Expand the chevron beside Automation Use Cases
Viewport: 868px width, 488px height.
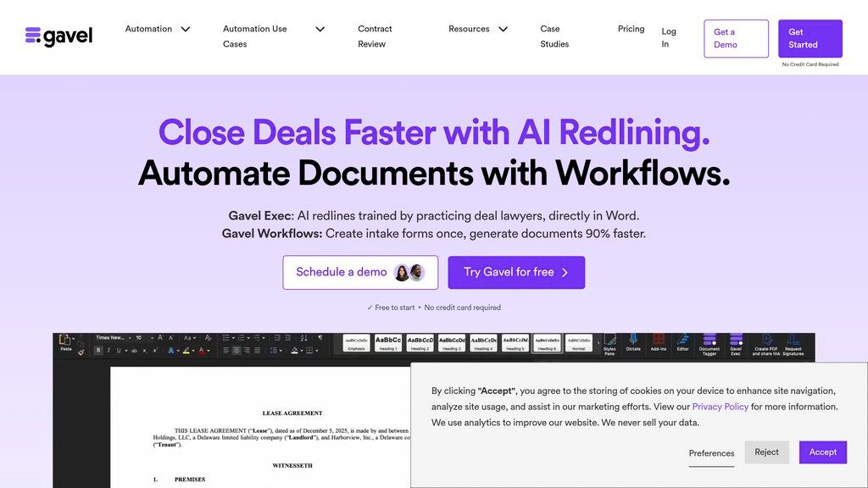(320, 30)
